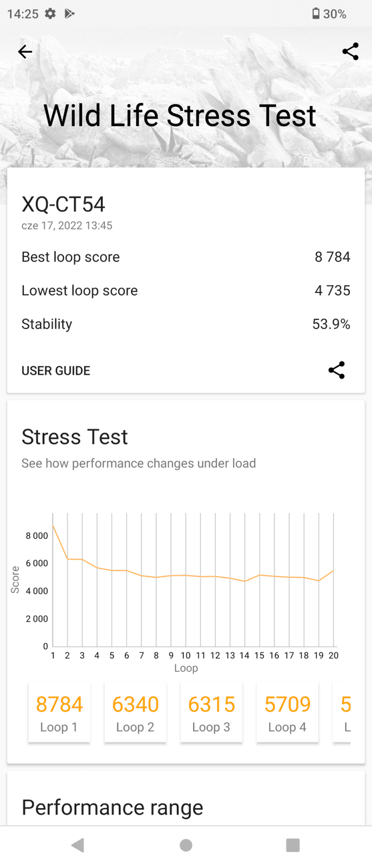Tap the Best loop score row

click(186, 257)
